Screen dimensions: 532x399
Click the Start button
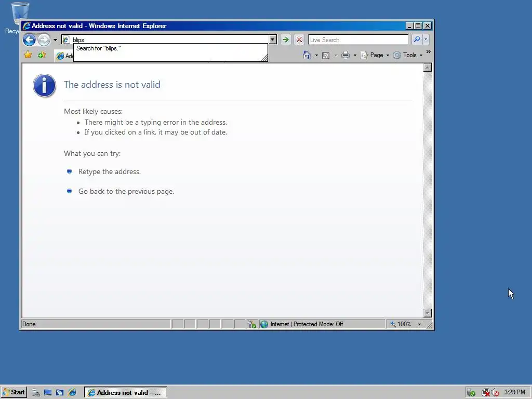(x=13, y=393)
